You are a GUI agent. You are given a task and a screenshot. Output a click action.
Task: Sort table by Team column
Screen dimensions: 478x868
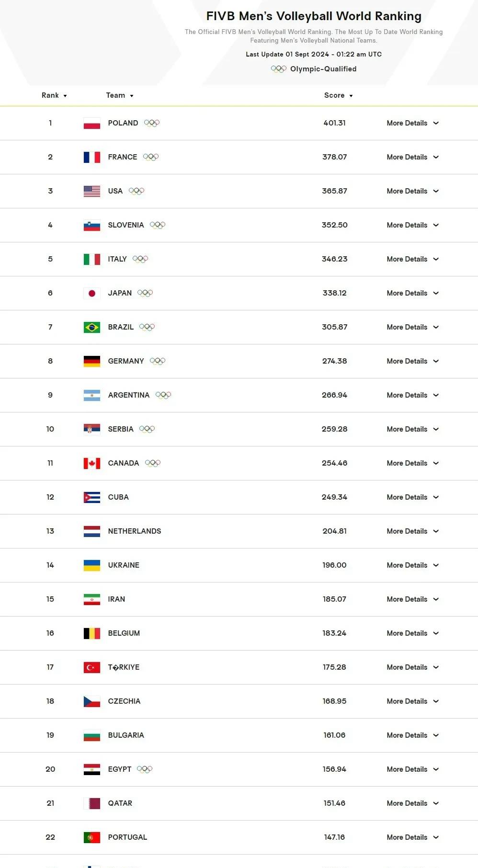119,95
